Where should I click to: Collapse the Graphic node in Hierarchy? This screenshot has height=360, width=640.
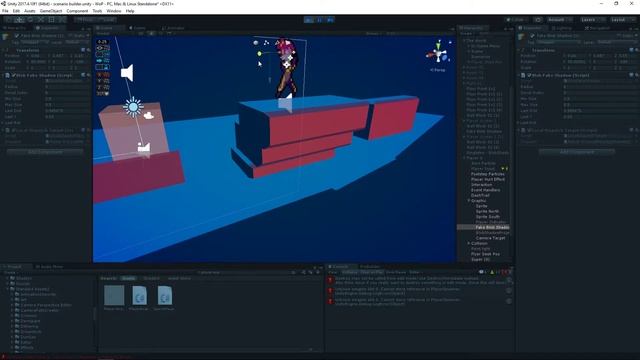tap(469, 200)
